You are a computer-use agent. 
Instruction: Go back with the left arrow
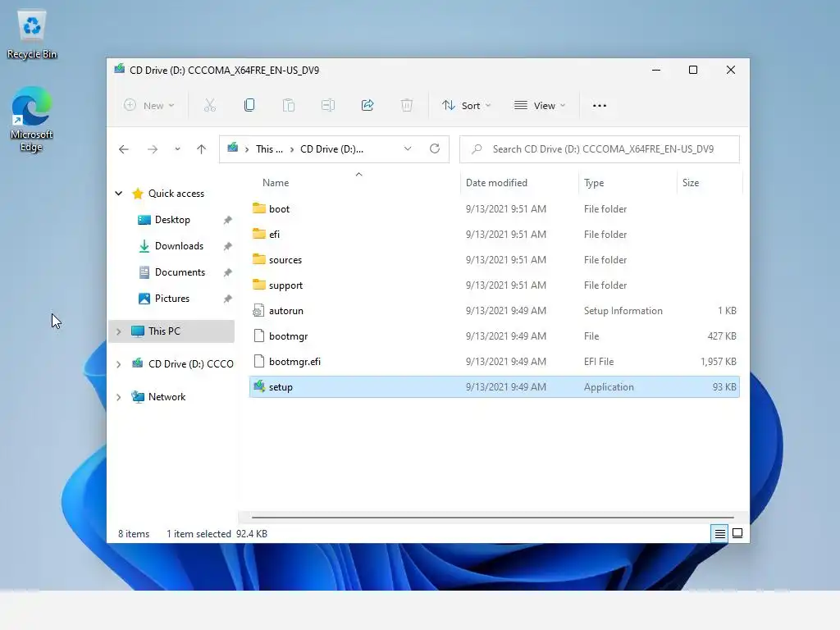124,149
